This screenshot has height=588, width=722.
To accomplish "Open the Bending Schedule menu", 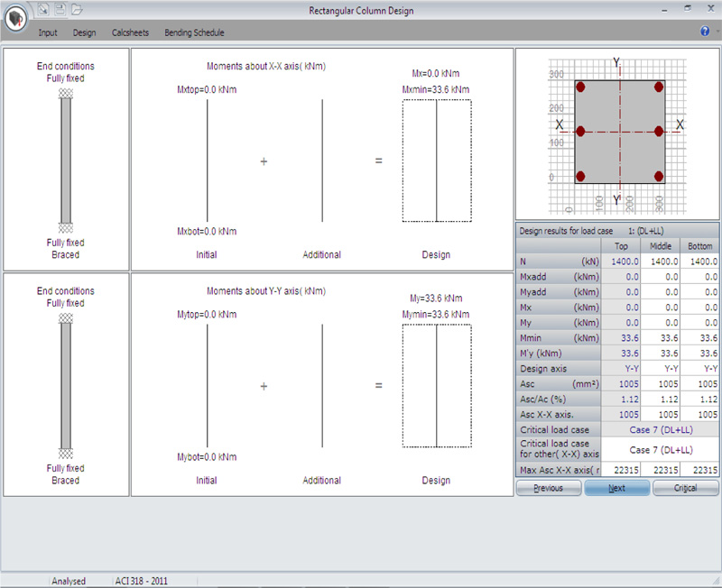I will coord(194,32).
